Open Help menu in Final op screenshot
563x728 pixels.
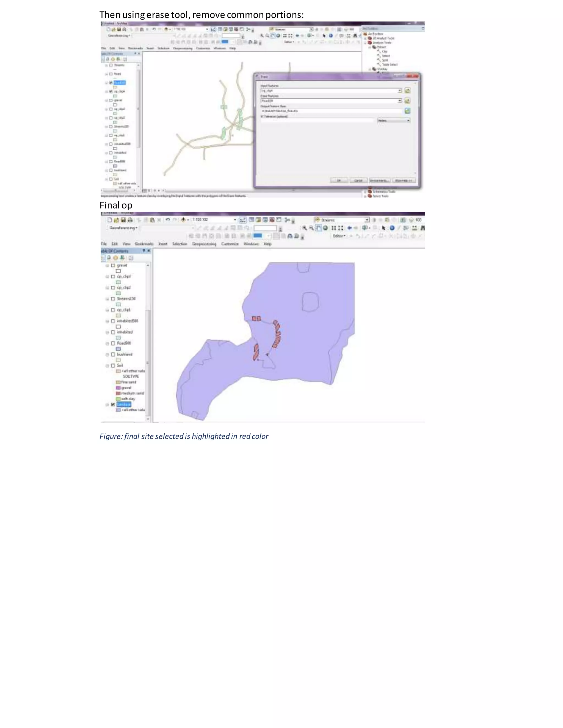[x=267, y=244]
